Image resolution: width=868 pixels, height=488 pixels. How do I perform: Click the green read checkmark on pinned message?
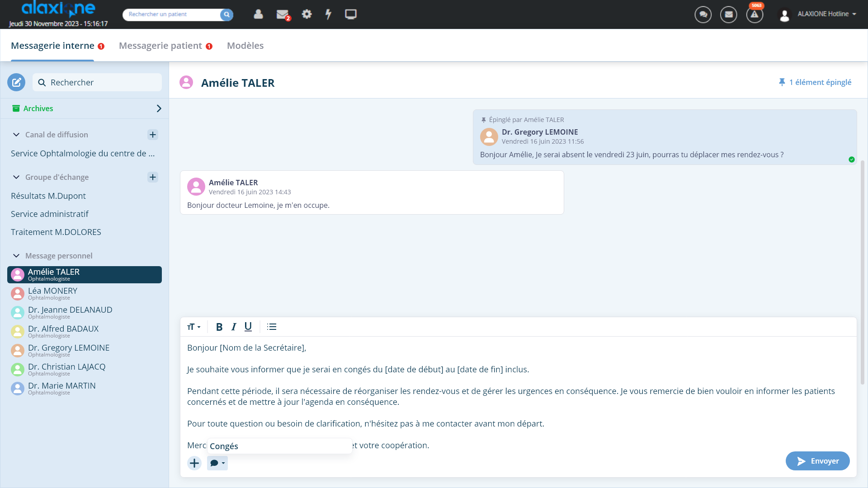click(x=852, y=160)
